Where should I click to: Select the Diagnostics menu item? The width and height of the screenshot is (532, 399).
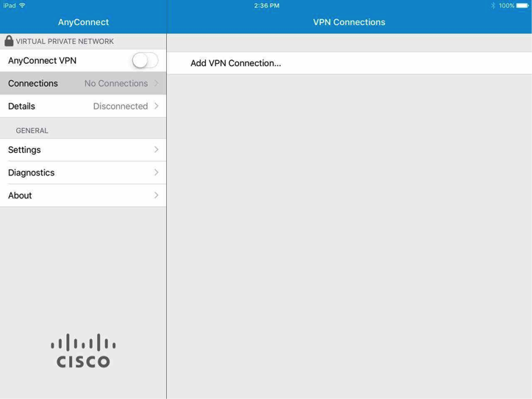click(32, 173)
